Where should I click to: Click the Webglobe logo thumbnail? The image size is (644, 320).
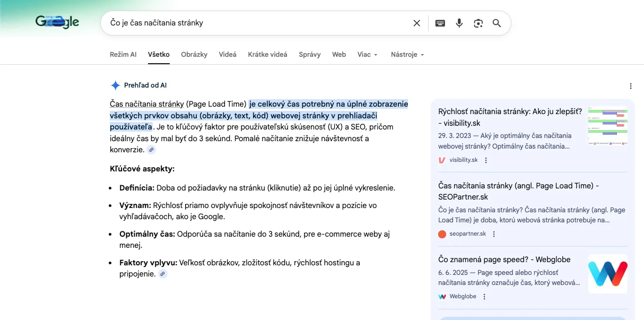607,274
